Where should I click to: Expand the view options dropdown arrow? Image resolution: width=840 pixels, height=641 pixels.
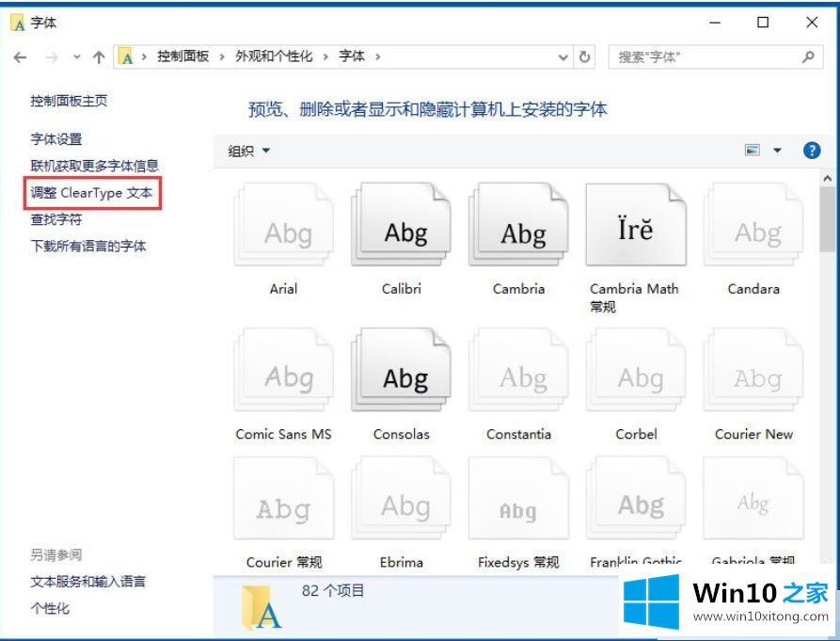[x=777, y=151]
